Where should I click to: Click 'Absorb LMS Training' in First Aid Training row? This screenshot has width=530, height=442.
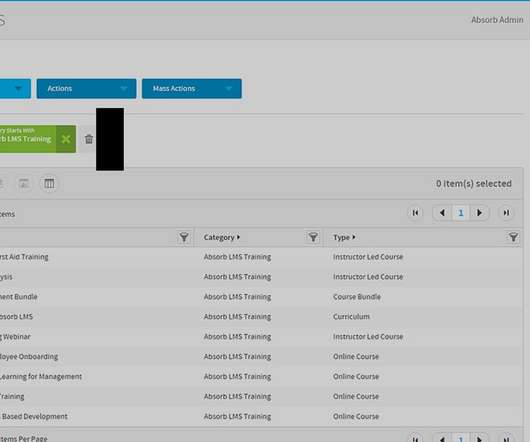point(237,257)
